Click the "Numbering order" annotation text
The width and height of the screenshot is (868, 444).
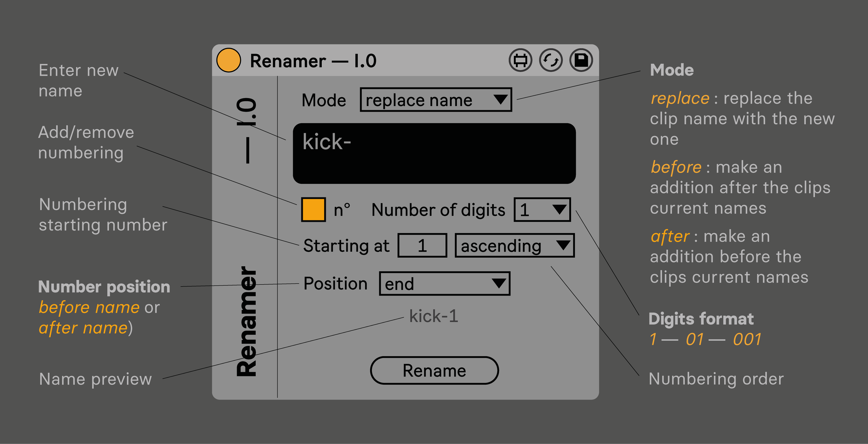click(x=716, y=379)
